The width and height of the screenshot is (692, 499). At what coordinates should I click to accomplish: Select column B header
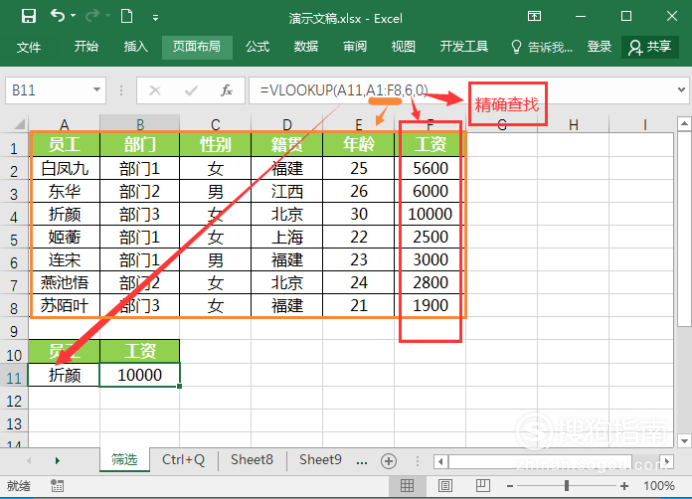click(140, 124)
